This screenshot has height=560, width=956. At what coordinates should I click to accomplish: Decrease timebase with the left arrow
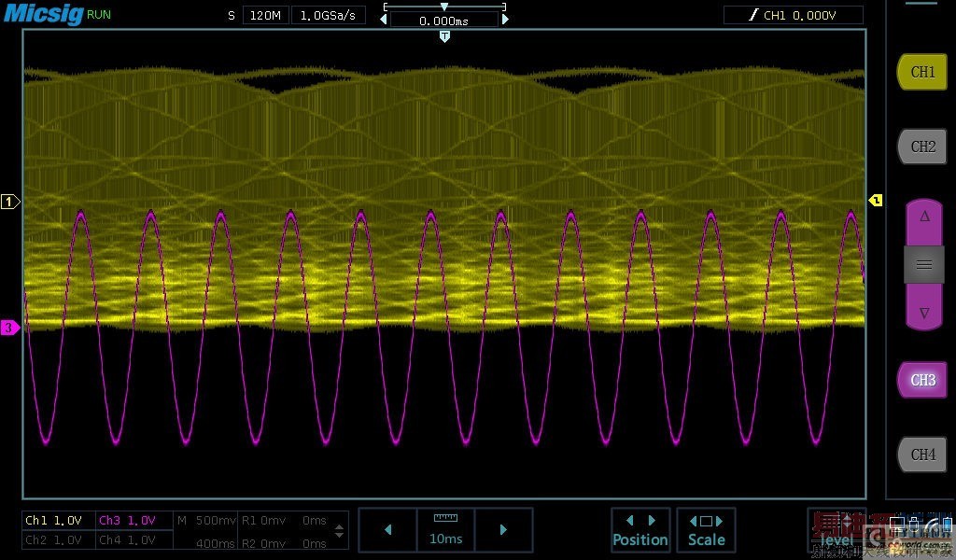[x=387, y=530]
